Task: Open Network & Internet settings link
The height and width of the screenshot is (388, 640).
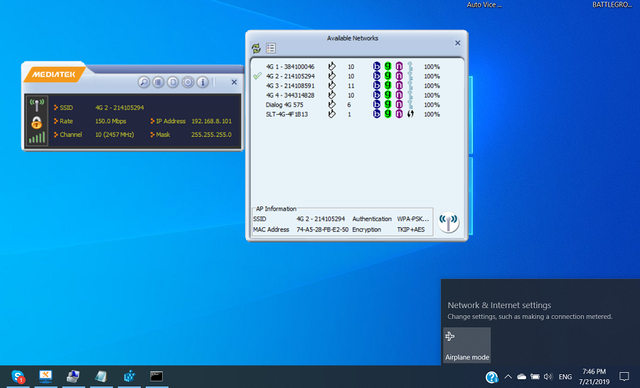Action: (499, 305)
